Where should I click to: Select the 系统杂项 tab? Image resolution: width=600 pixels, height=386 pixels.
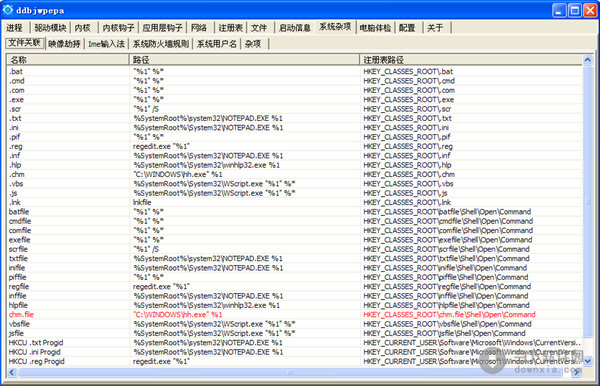pyautogui.click(x=335, y=27)
